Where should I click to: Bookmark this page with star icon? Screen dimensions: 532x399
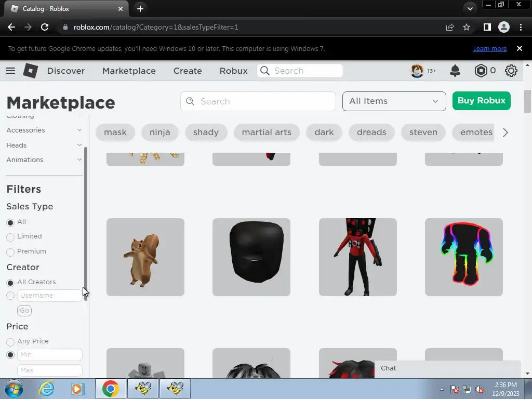click(x=467, y=27)
